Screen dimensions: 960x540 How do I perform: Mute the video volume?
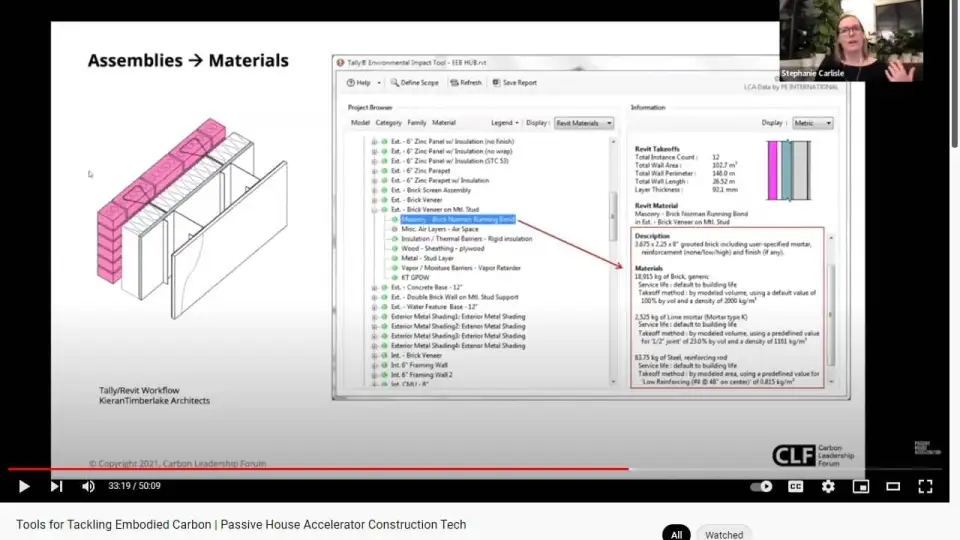(x=88, y=486)
